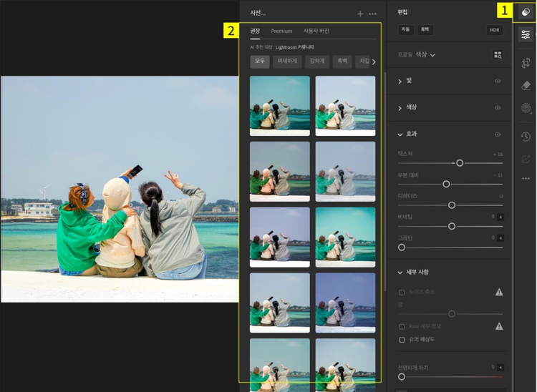Open the Masking tool
This screenshot has height=392, width=537.
[526, 109]
